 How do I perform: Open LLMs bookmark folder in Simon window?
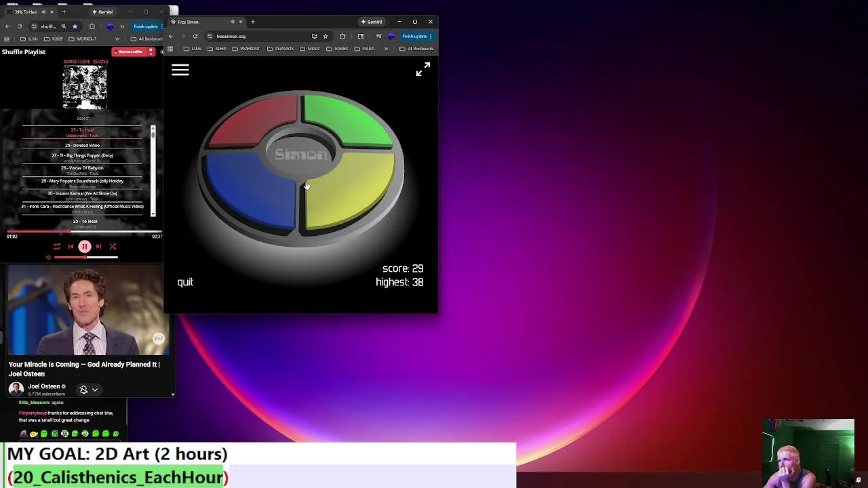tap(192, 49)
